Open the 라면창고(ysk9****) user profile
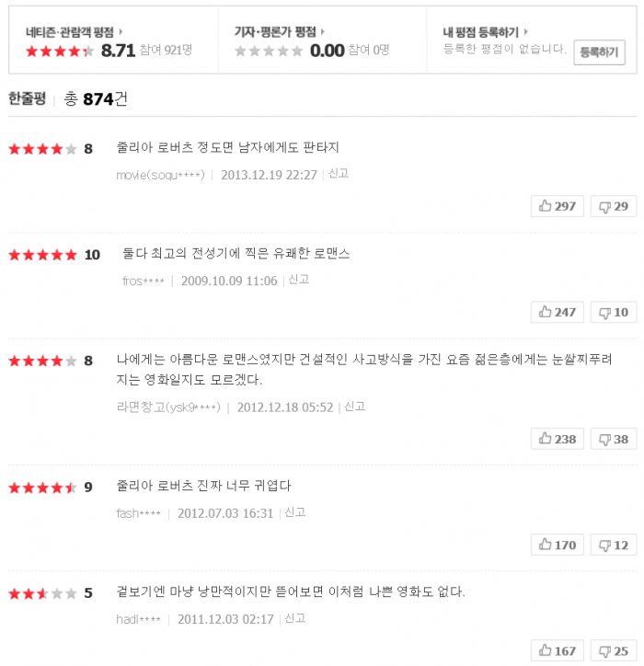Viewport: 644px width, 666px height. click(168, 407)
